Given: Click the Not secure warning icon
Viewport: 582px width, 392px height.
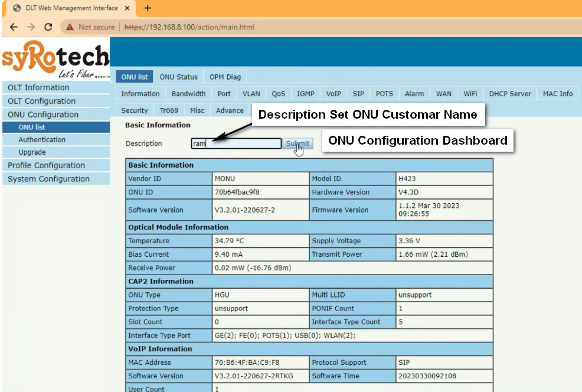Looking at the screenshot, I should [x=70, y=27].
